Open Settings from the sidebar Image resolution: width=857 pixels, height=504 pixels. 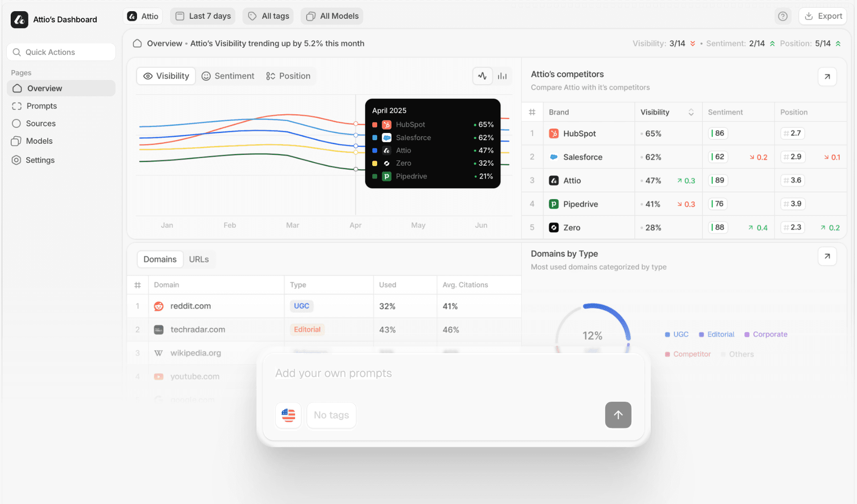coord(39,160)
